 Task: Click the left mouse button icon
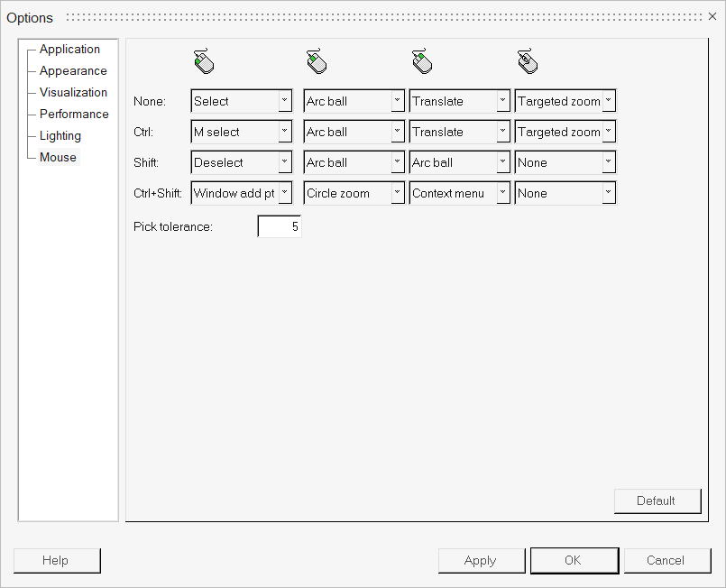tap(204, 61)
